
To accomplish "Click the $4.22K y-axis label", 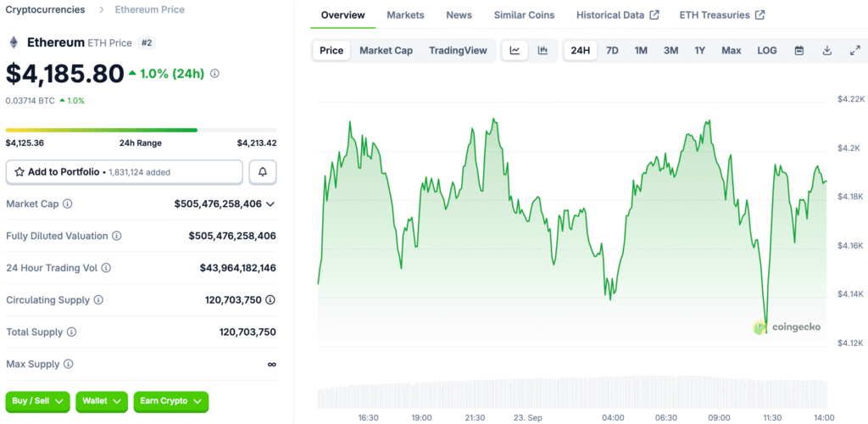I will point(851,99).
